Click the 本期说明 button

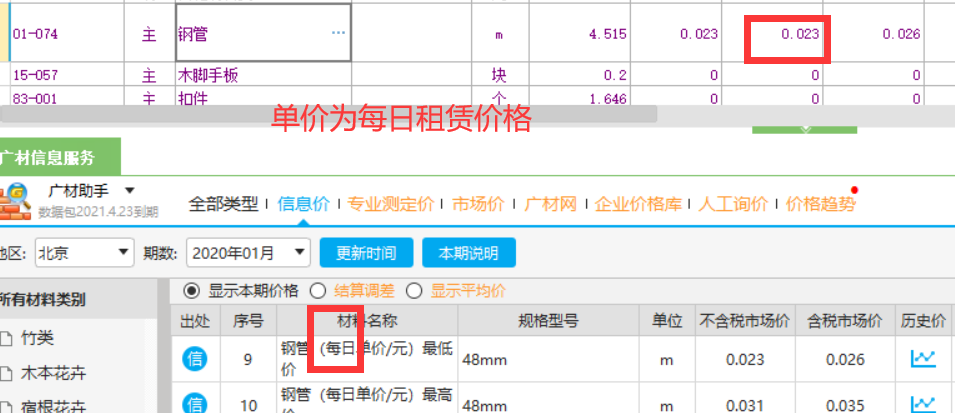click(468, 252)
